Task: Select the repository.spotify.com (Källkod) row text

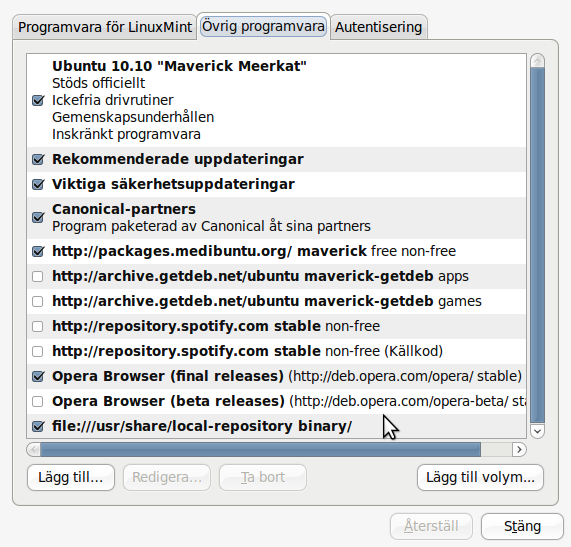Action: 247,351
